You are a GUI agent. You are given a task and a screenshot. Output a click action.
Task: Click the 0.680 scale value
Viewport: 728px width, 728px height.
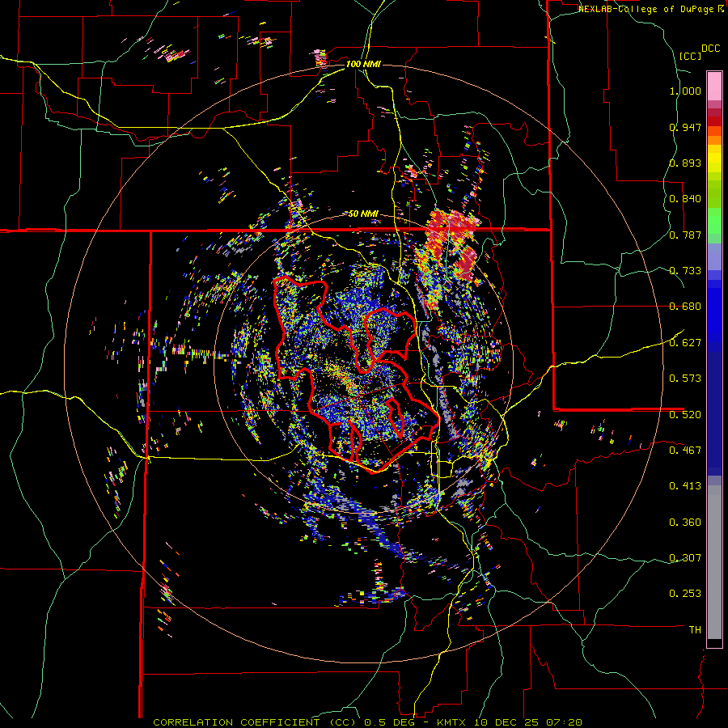click(x=685, y=307)
